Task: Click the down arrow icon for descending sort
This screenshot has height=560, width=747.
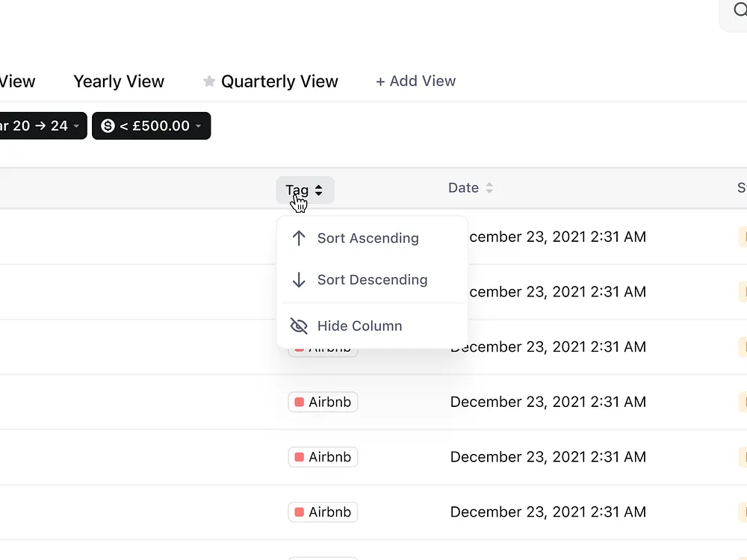Action: [299, 280]
